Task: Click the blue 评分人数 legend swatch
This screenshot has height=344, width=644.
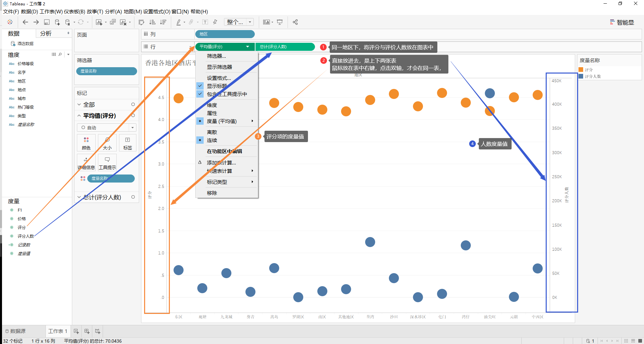Action: [581, 76]
